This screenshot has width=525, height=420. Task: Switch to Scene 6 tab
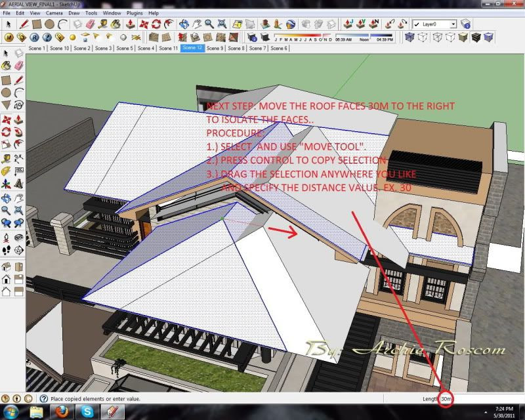pyautogui.click(x=279, y=48)
